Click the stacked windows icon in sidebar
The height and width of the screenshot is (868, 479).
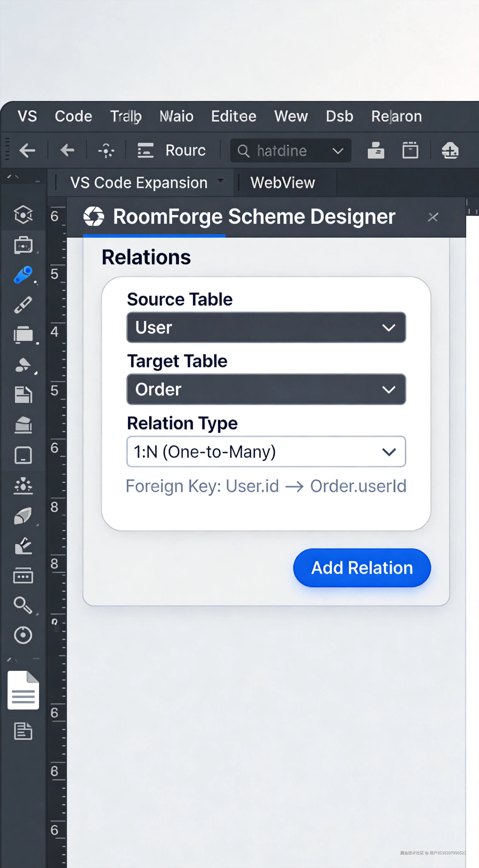tap(23, 335)
